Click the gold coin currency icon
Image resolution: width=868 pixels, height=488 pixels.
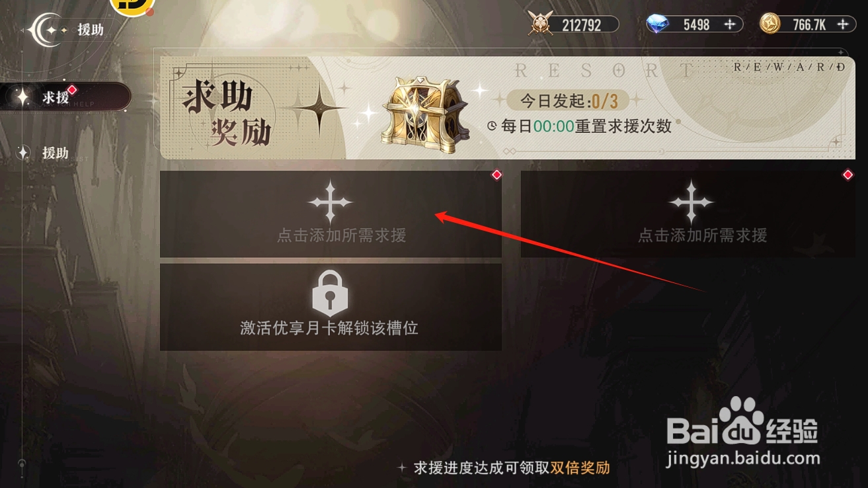[771, 24]
